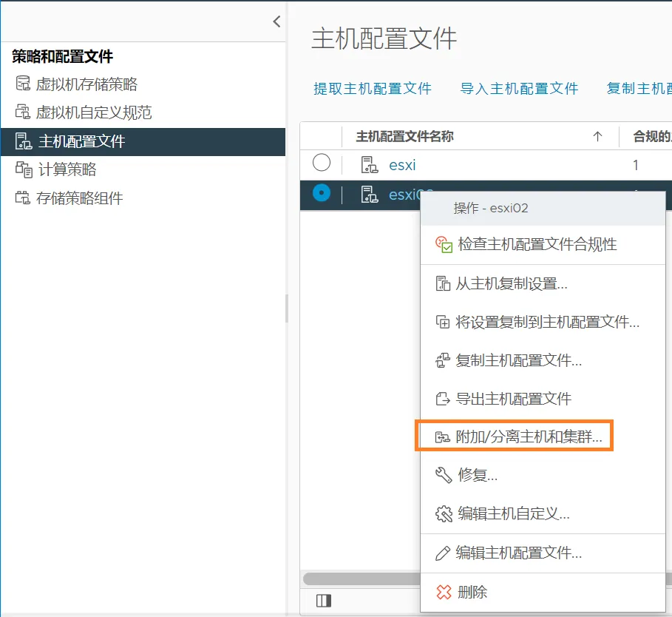Choose 检查主机配置文件合规性 menu entry

coord(537,244)
